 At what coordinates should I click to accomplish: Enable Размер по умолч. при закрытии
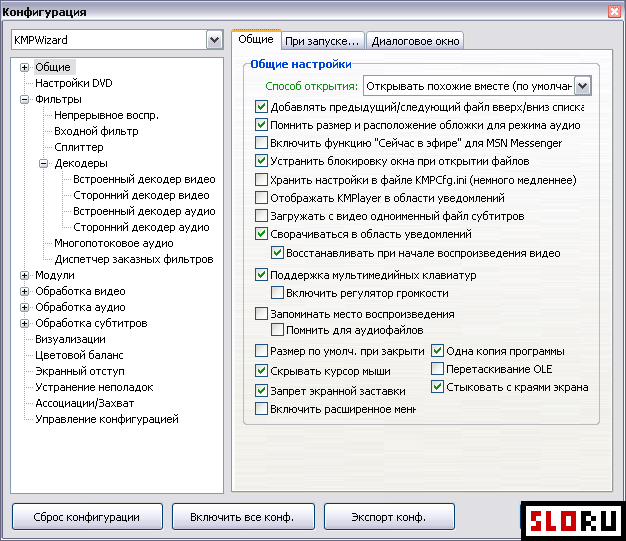point(261,351)
